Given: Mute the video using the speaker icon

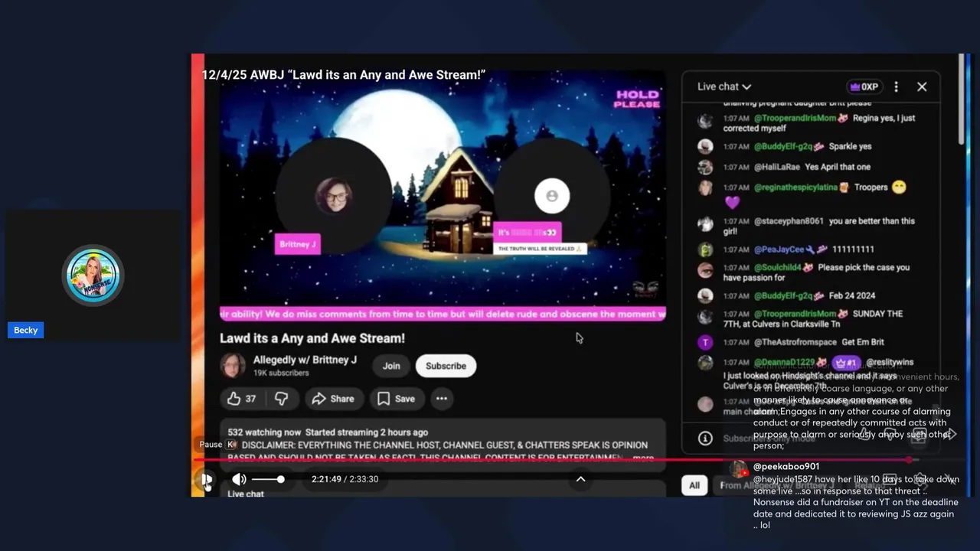Looking at the screenshot, I should [x=239, y=479].
